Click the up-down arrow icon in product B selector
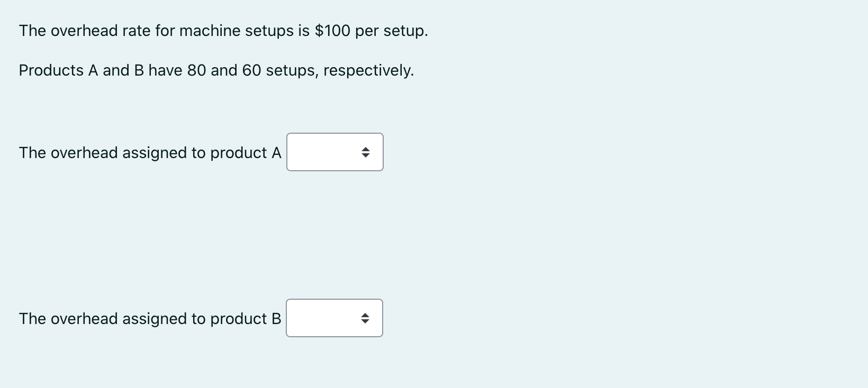868x388 pixels. click(x=366, y=318)
